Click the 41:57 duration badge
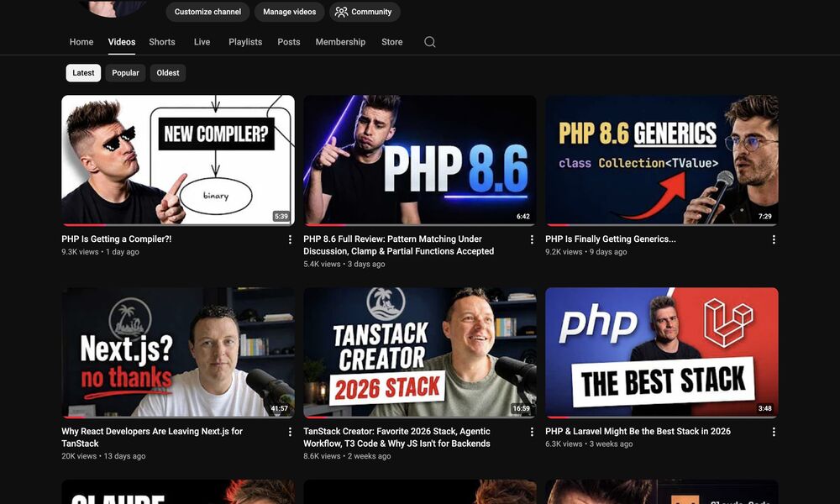This screenshot has width=840, height=504. [279, 409]
